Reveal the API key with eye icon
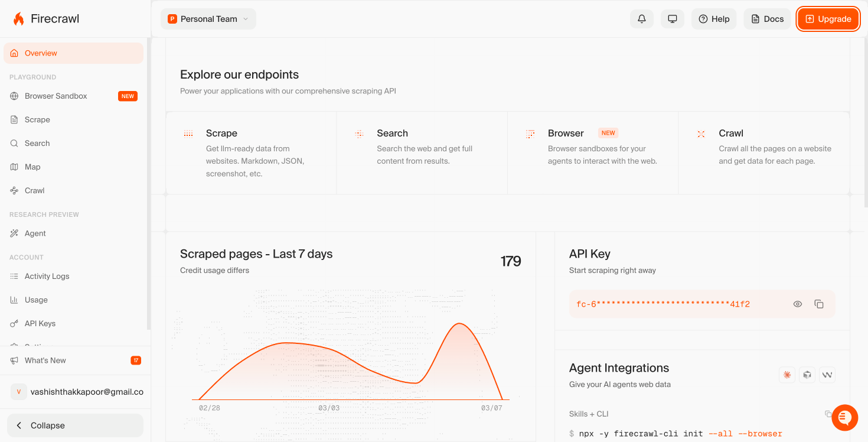868x442 pixels. pyautogui.click(x=798, y=304)
